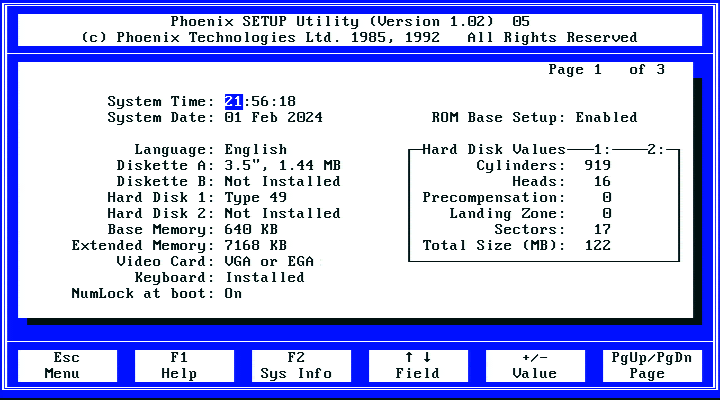
Task: Click Extended Memory value 7168 KB
Action: tap(256, 246)
